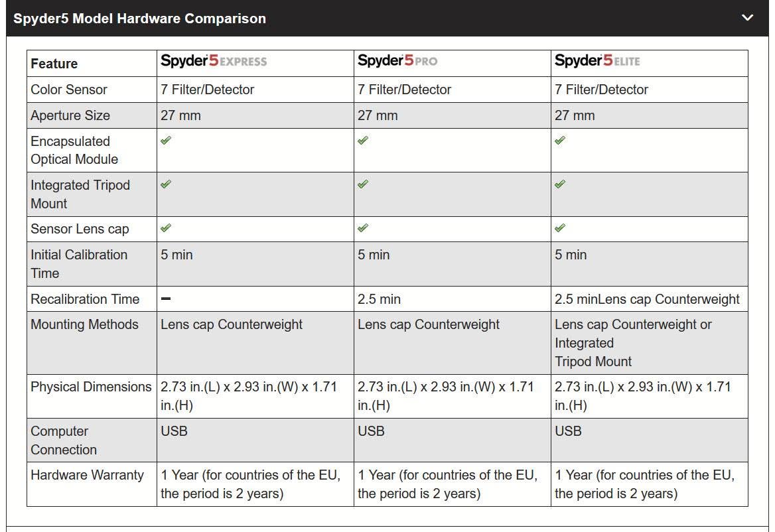Click Express Recalibration Time dash icon
Image resolution: width=775 pixels, height=532 pixels.
pos(166,299)
